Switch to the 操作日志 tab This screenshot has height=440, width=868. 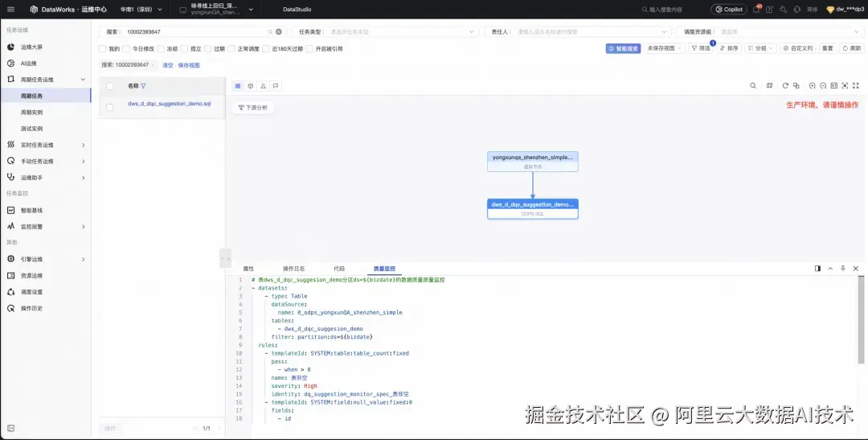[x=293, y=268]
